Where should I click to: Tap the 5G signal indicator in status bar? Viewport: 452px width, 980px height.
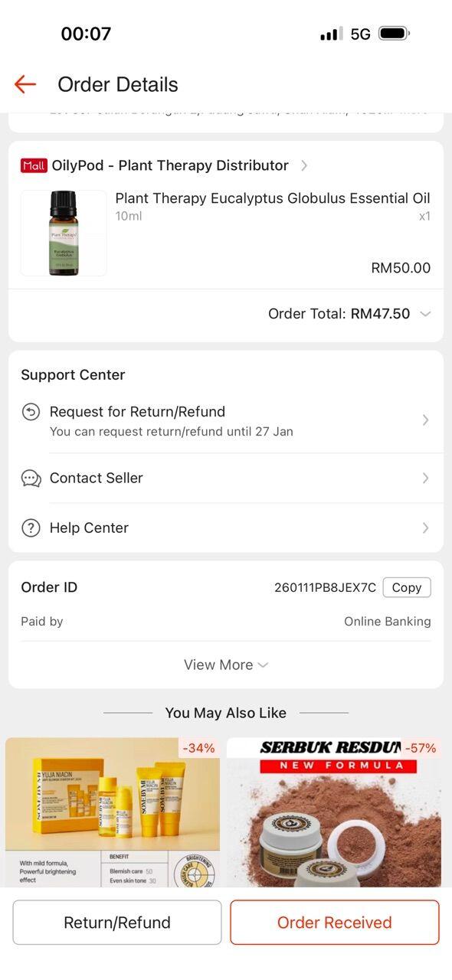click(x=360, y=34)
